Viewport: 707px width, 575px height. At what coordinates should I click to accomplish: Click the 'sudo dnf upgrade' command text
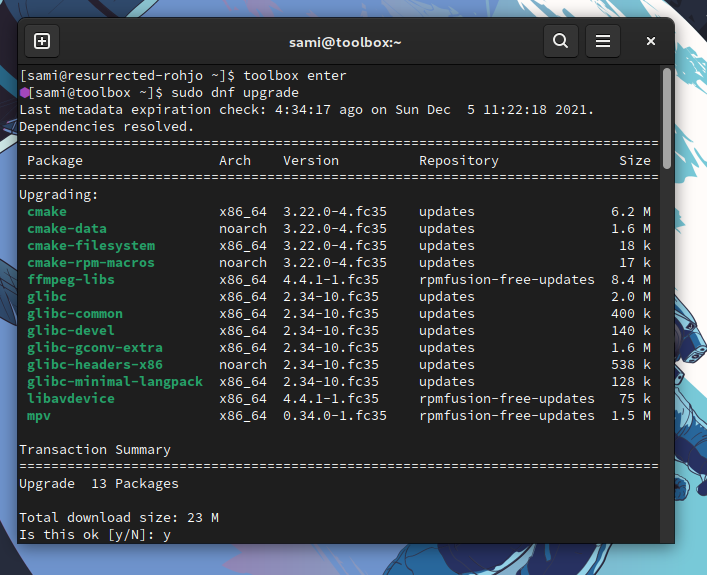tap(235, 92)
